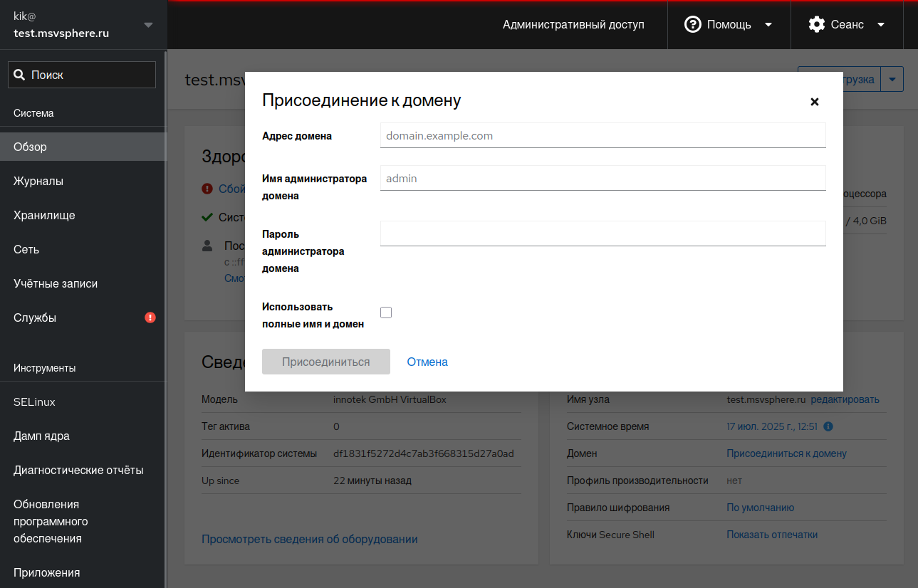Expand the host selector dropdown arrow
The width and height of the screenshot is (918, 588).
pyautogui.click(x=148, y=25)
